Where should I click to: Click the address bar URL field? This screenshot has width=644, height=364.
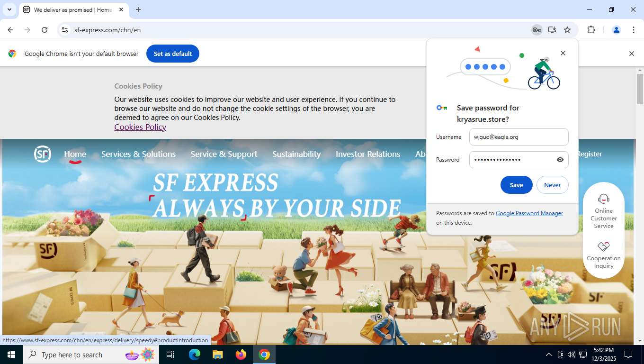tap(298, 30)
